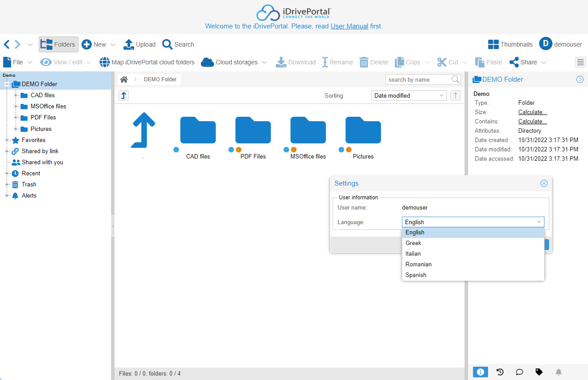This screenshot has height=380, width=588.
Task: Open the User Manual link
Action: pyautogui.click(x=349, y=26)
